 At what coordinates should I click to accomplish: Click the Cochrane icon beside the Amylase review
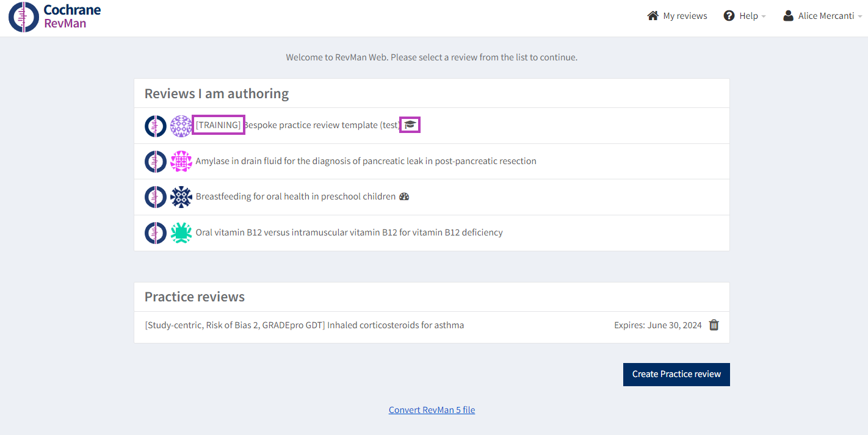tap(156, 162)
